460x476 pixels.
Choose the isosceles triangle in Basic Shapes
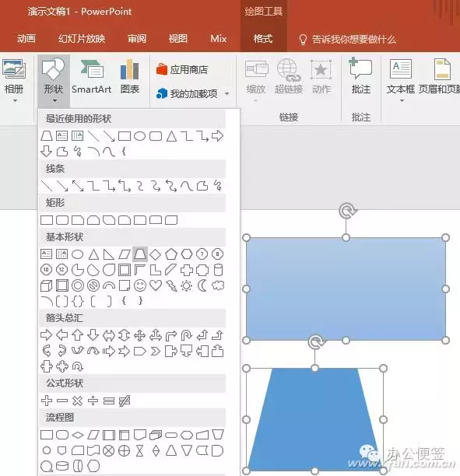[93, 254]
